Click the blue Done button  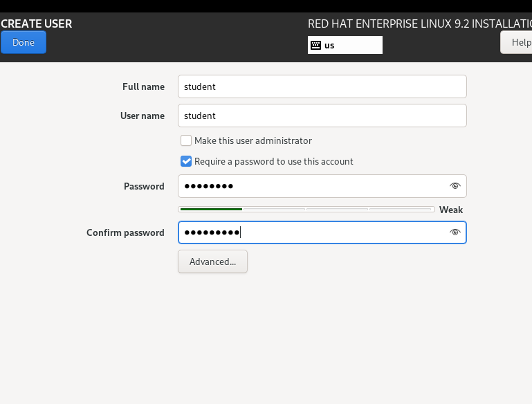click(x=24, y=42)
